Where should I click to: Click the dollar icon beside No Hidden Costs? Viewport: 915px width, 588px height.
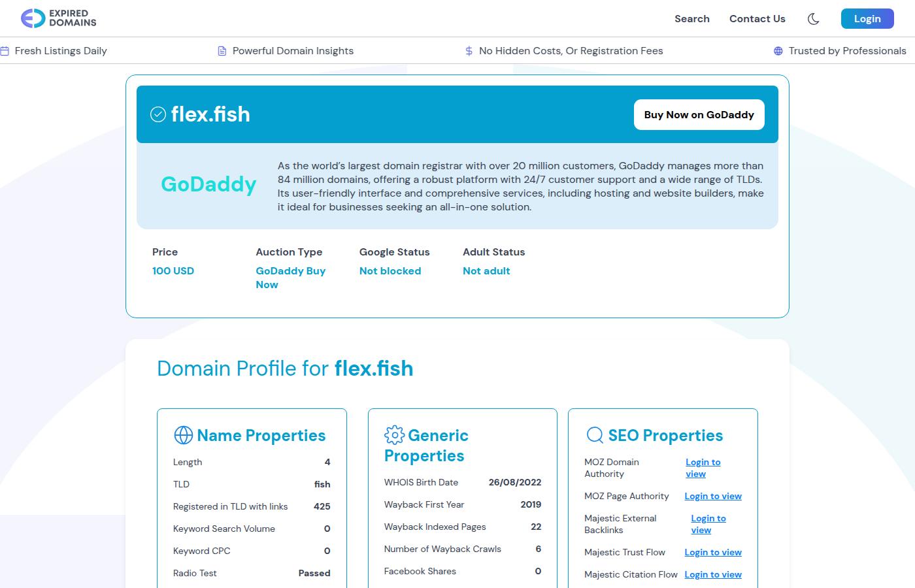coord(469,51)
